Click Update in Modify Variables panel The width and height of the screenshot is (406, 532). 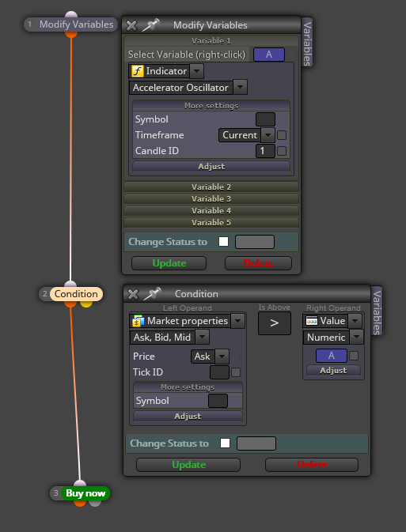click(x=169, y=263)
